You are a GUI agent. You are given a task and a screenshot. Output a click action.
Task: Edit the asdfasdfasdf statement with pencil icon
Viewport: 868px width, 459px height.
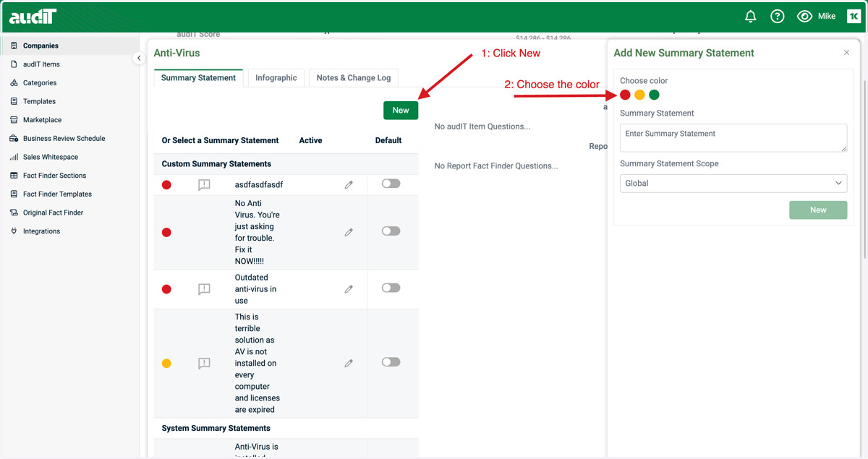[349, 185]
